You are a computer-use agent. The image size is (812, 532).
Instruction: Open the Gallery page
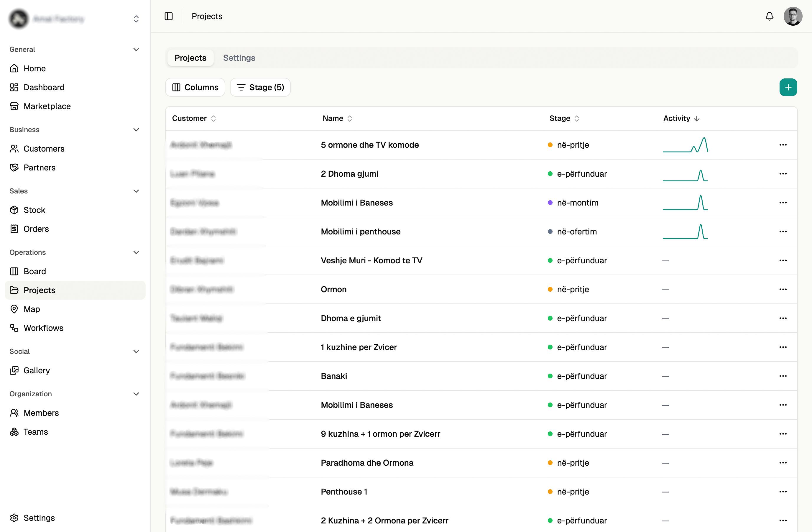pyautogui.click(x=75, y=371)
